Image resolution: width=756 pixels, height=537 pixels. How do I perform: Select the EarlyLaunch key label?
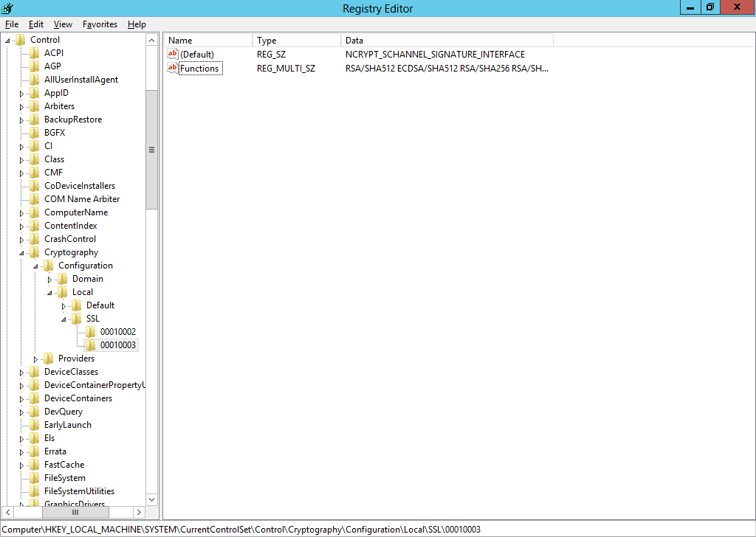point(67,425)
